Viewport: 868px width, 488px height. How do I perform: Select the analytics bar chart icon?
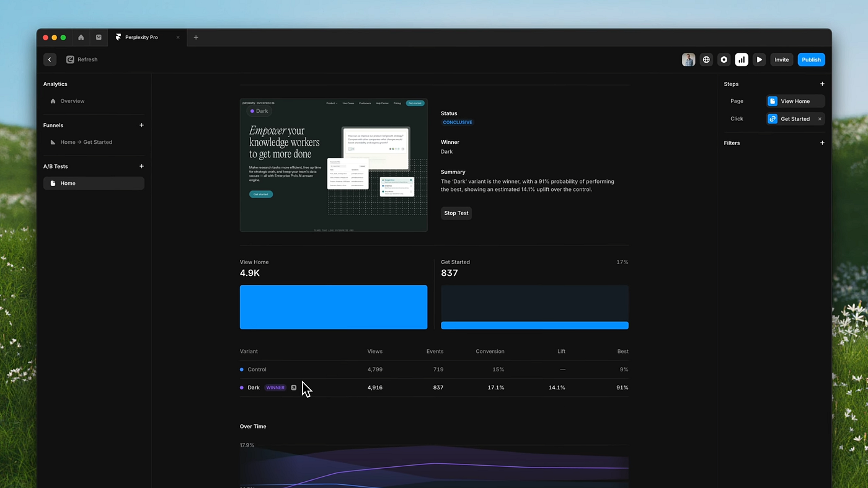742,60
